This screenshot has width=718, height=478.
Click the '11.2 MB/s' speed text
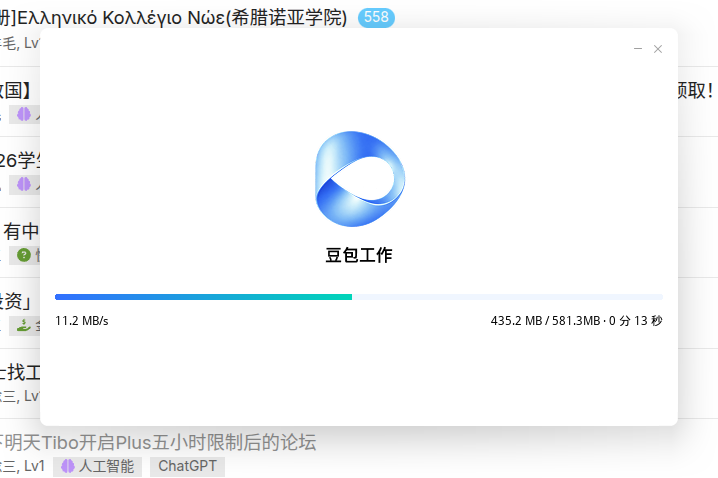point(82,321)
